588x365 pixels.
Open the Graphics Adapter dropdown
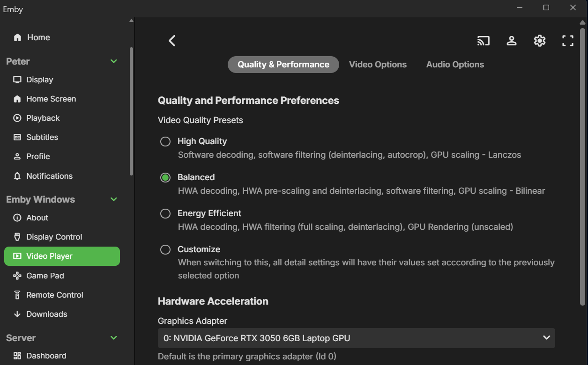point(356,338)
